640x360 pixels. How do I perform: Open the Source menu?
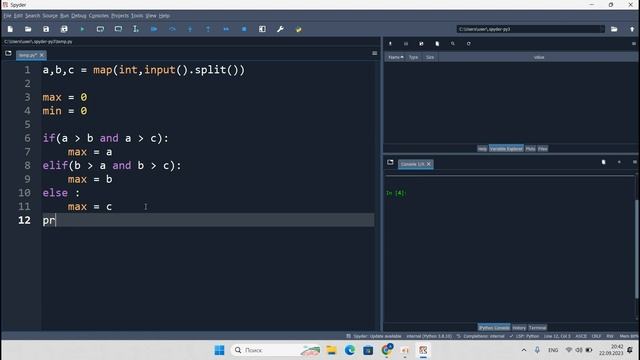(50, 16)
